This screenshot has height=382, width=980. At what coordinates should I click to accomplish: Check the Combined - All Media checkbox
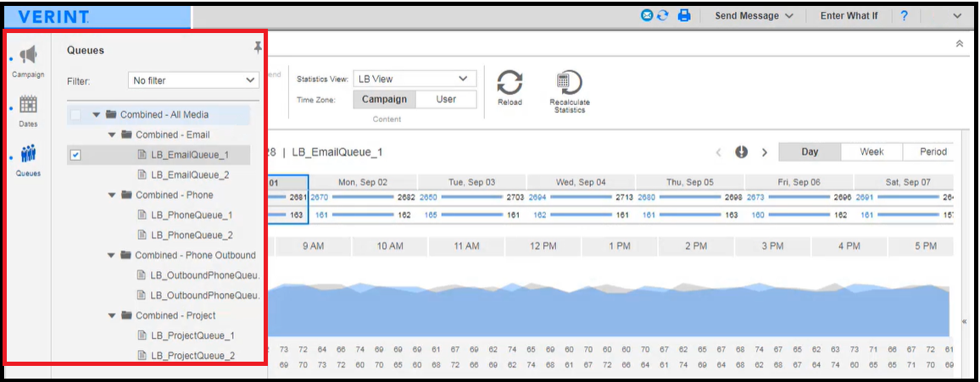tap(75, 115)
